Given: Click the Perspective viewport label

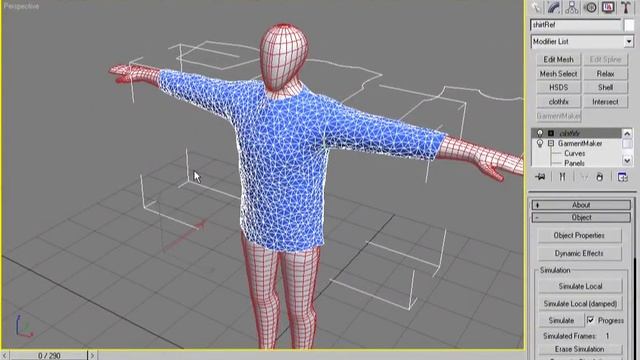Looking at the screenshot, I should pos(21,6).
